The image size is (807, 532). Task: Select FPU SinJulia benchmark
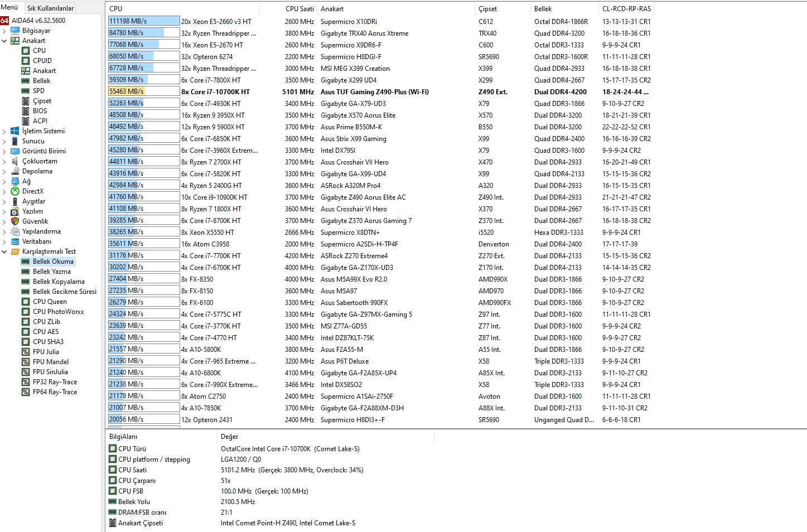point(50,372)
